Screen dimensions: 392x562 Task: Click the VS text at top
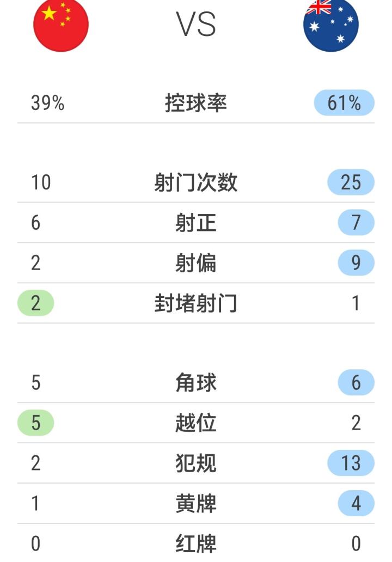coord(196,25)
